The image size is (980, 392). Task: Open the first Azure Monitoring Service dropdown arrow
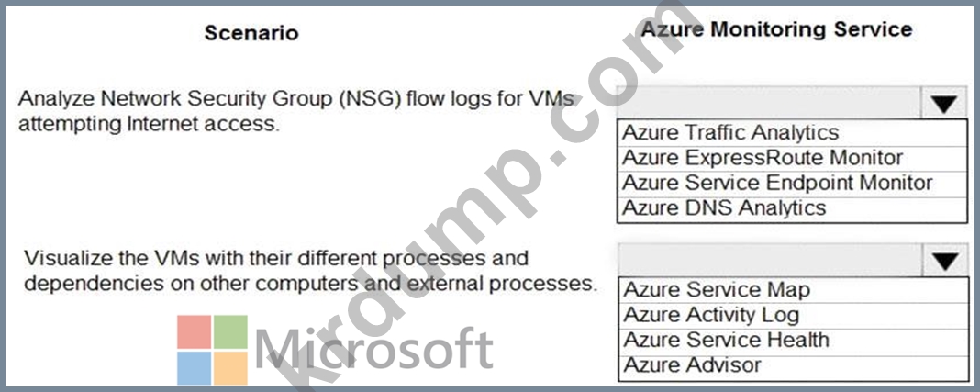tap(944, 103)
